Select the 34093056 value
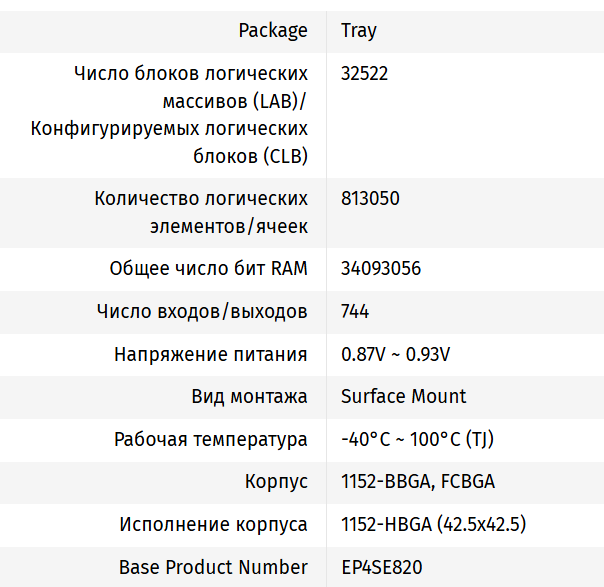The image size is (604, 587). tap(381, 269)
